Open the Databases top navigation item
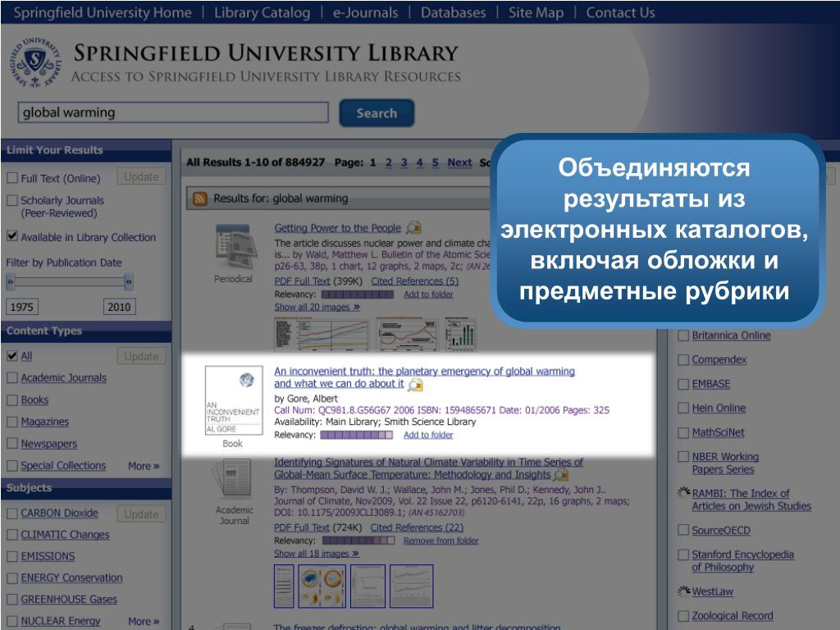 [453, 13]
